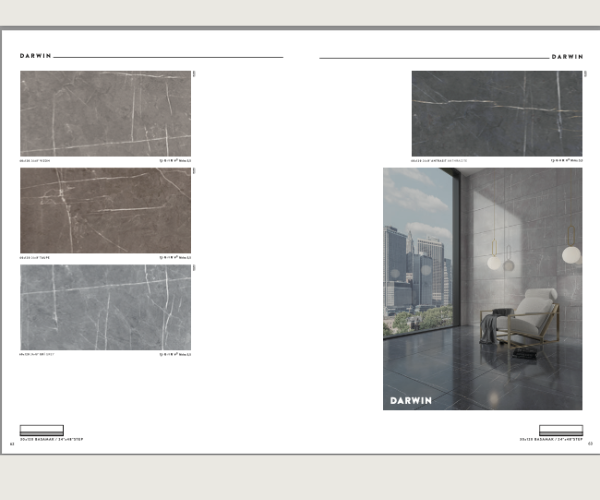Click the step tile profile icon bottom left
Screen dimensions: 600x500
tap(42, 430)
